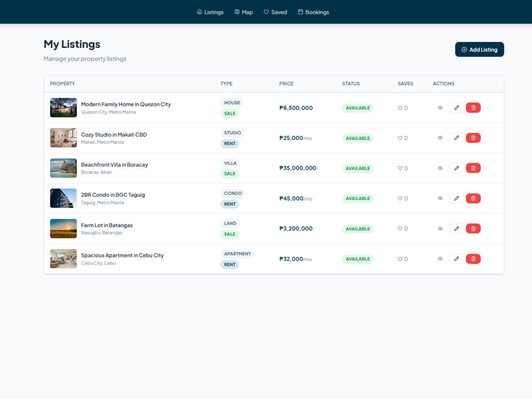The height and width of the screenshot is (399, 532).
Task: Open the Listings navigation tab
Action: tap(210, 12)
